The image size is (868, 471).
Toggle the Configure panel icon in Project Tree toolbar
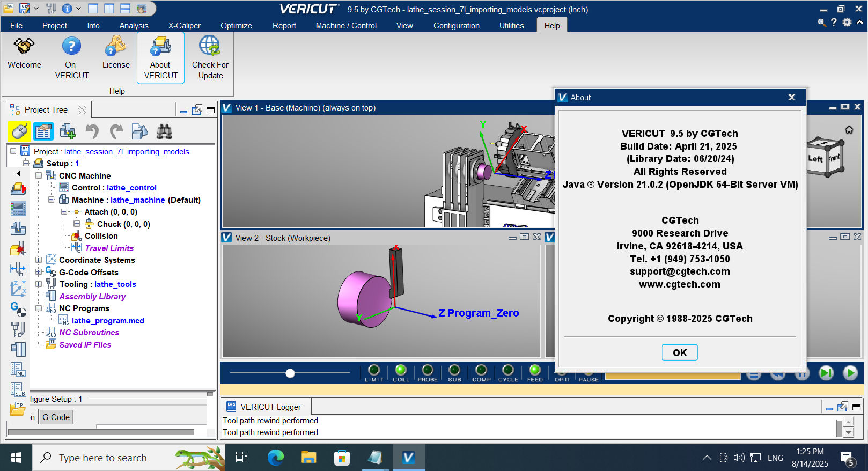(43, 131)
